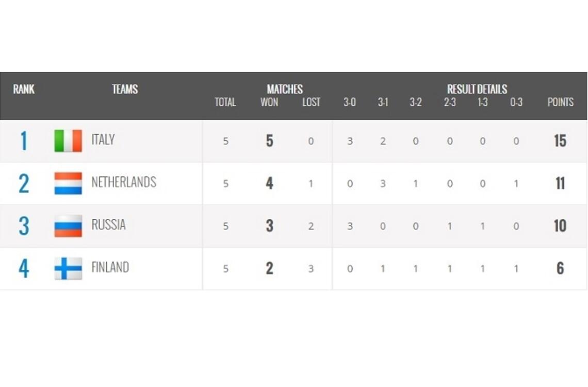Click Italy's 15 points value

point(560,141)
